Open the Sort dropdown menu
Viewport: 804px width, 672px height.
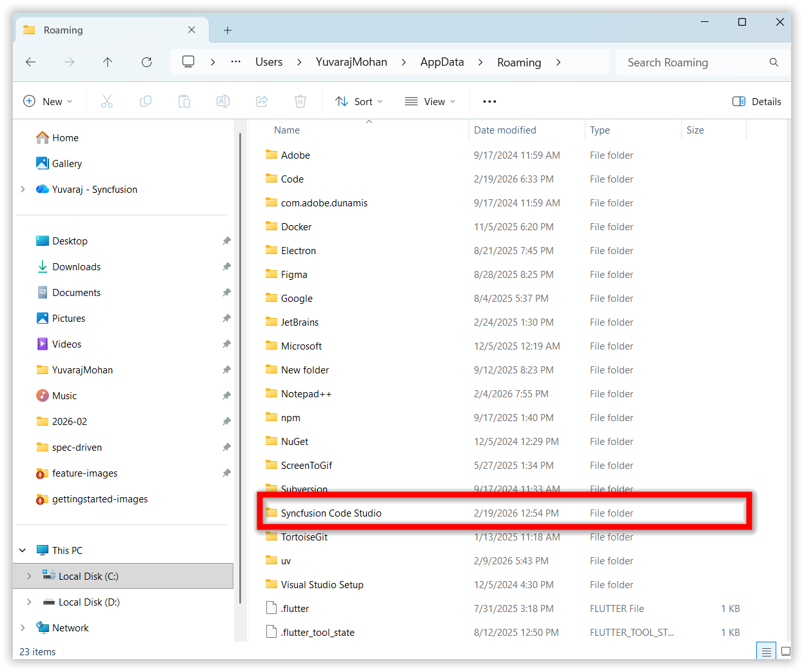359,101
